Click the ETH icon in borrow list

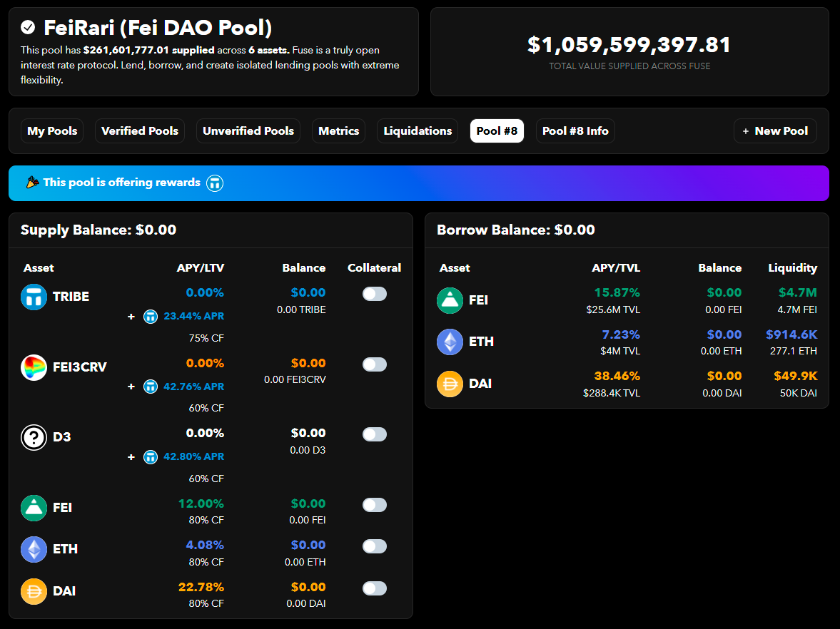[x=450, y=342]
